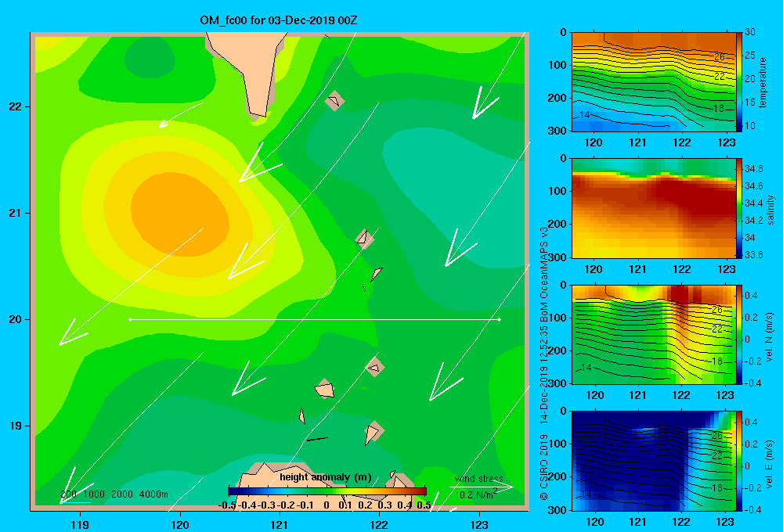Click latitude label "19" on main map axis
783x532 pixels.
click(x=15, y=426)
